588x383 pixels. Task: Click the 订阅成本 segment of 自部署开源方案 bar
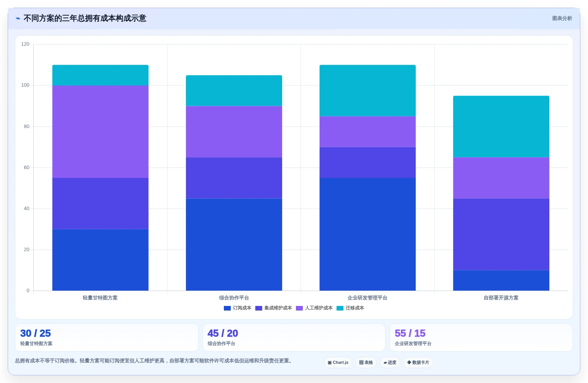point(501,281)
